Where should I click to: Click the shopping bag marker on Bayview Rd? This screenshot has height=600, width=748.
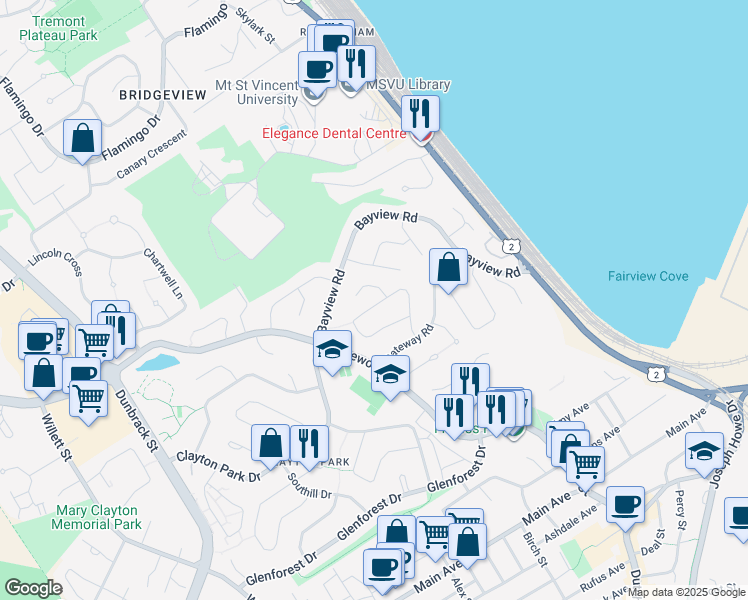coord(448,267)
